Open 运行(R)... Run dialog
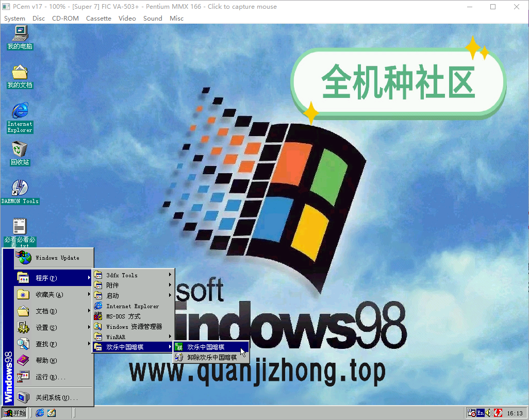Screen dimensions: 529x420 [x=53, y=377]
